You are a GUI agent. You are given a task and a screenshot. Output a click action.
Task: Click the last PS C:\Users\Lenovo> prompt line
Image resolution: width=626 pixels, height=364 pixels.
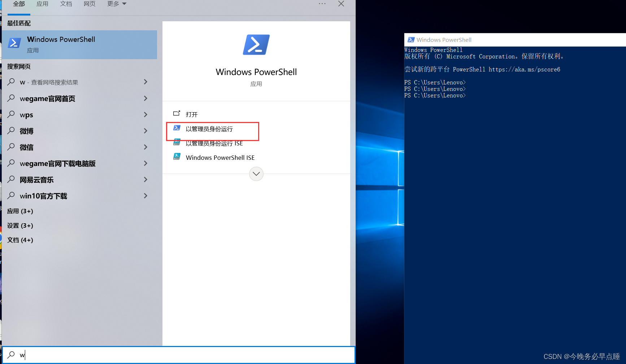click(x=435, y=96)
